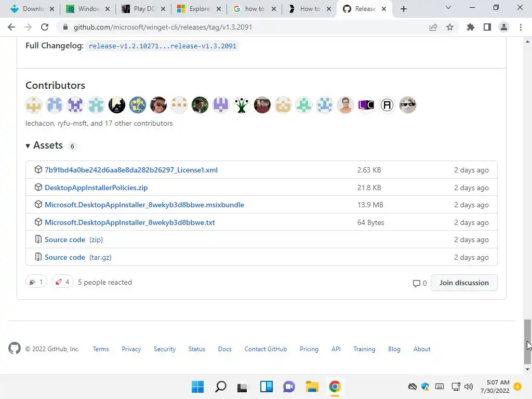Click the party popper reaction with 1
This screenshot has width=532, height=399.
tap(36, 282)
